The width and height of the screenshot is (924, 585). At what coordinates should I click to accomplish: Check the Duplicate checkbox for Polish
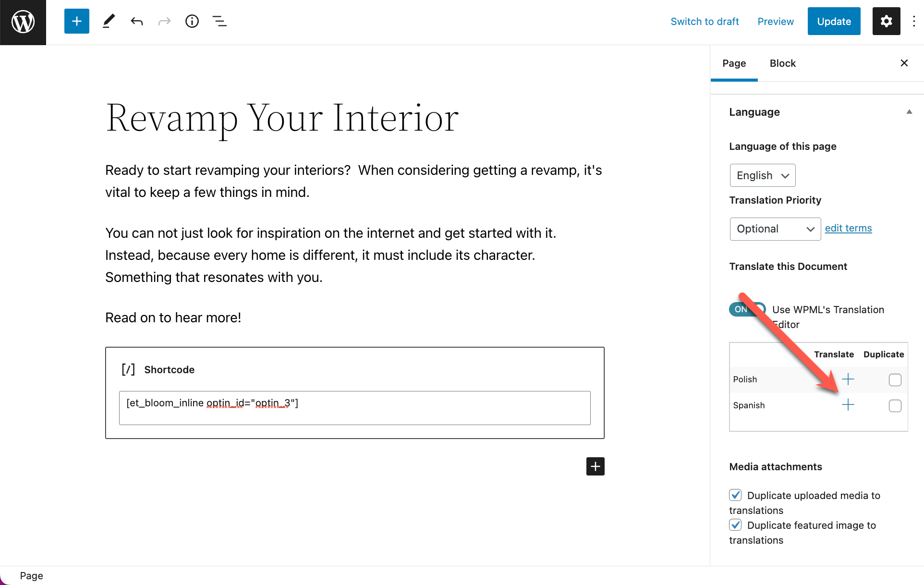pos(895,379)
